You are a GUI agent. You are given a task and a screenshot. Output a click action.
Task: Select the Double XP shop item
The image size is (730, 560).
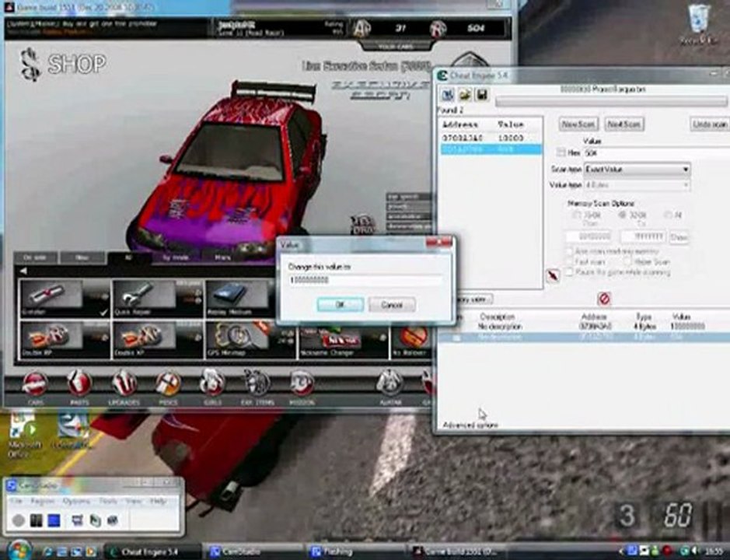tap(157, 340)
